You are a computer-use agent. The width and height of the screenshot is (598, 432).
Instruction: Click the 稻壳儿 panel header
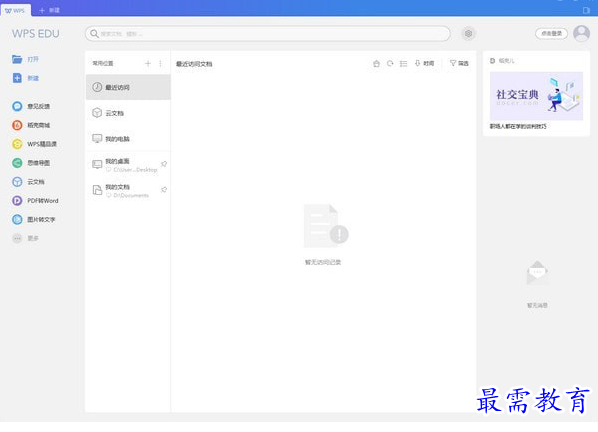click(502, 61)
